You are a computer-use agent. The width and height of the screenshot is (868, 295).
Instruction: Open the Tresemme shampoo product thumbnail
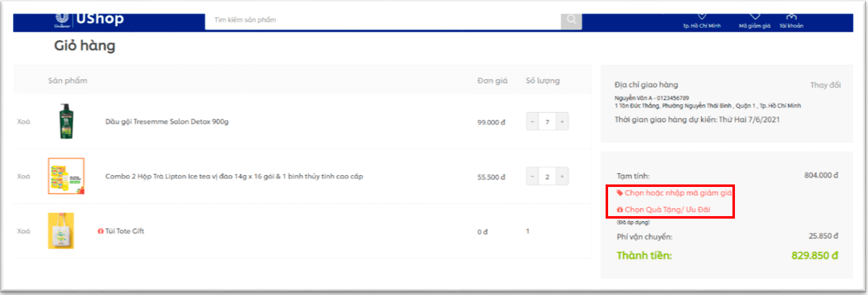click(66, 121)
